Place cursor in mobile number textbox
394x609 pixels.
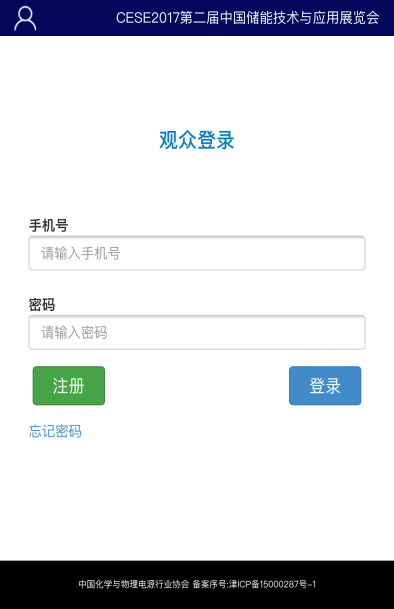197,253
